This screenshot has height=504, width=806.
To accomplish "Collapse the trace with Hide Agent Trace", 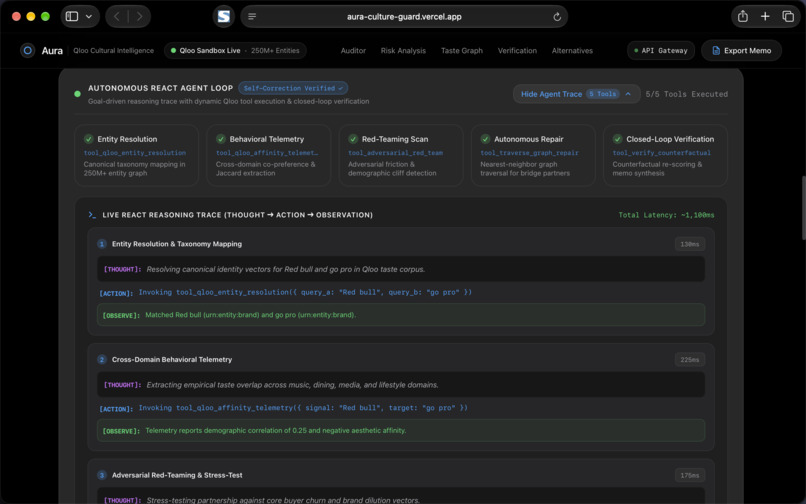I will (576, 94).
